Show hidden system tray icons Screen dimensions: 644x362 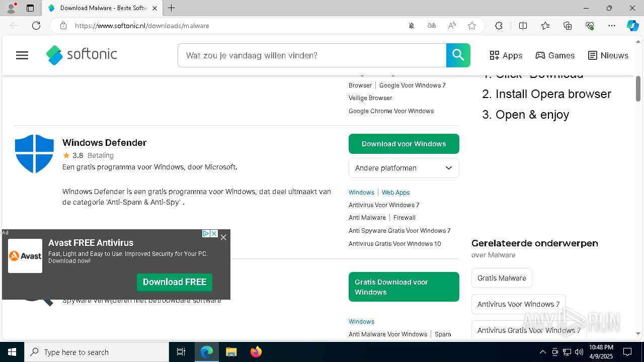(x=542, y=352)
